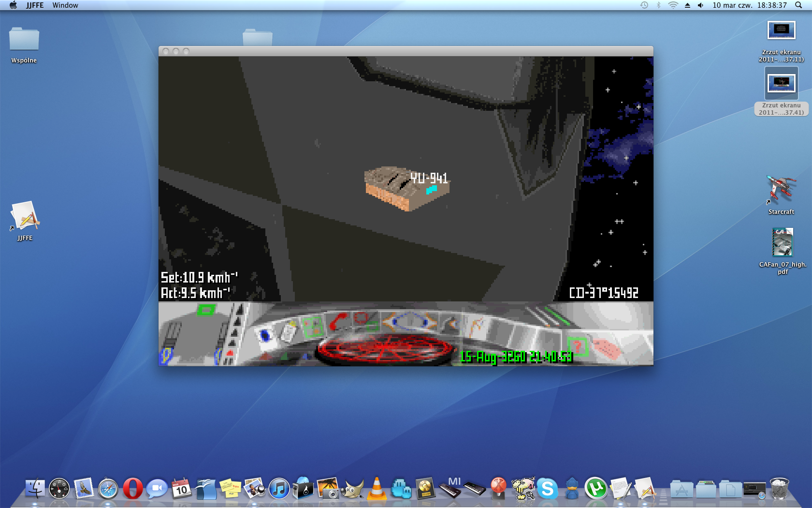Select the JJFFE shortcut on desktop
Viewport: 812px width, 508px height.
tap(25, 221)
